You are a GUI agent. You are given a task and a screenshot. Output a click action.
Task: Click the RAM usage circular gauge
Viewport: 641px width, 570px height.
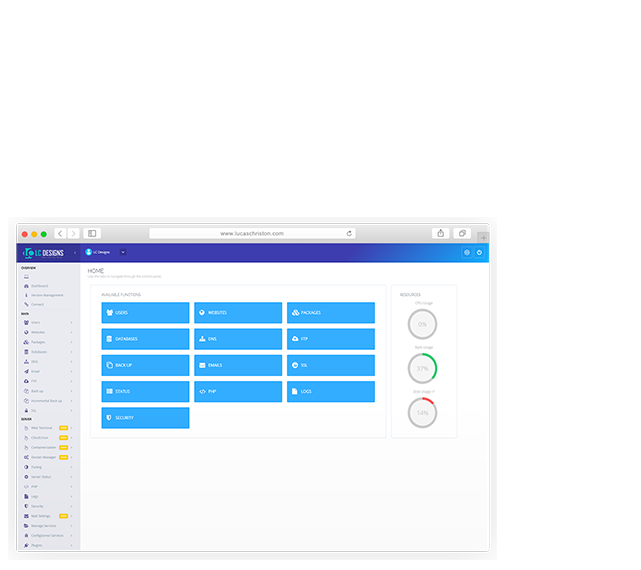point(422,368)
